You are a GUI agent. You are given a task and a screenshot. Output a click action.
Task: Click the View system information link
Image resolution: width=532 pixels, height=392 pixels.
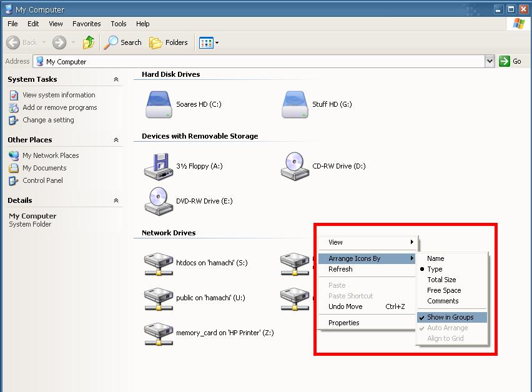click(x=59, y=96)
